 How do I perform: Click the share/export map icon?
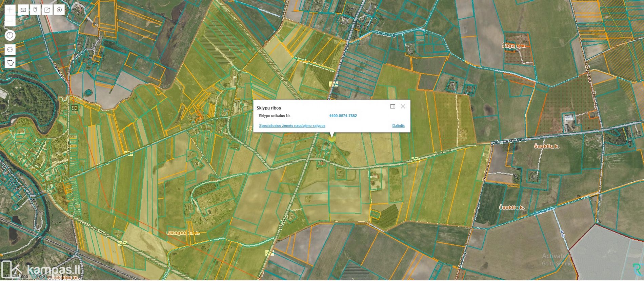[47, 10]
